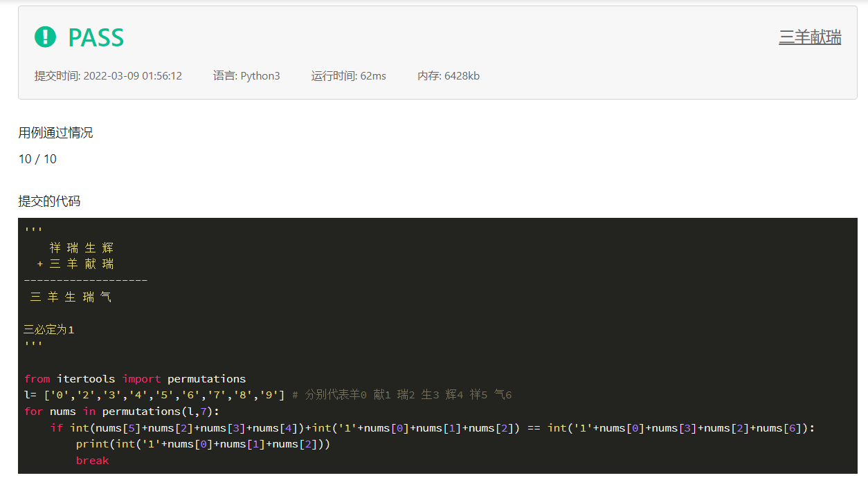Click the 用例通过情况 heading
This screenshot has height=480, width=868.
55,133
